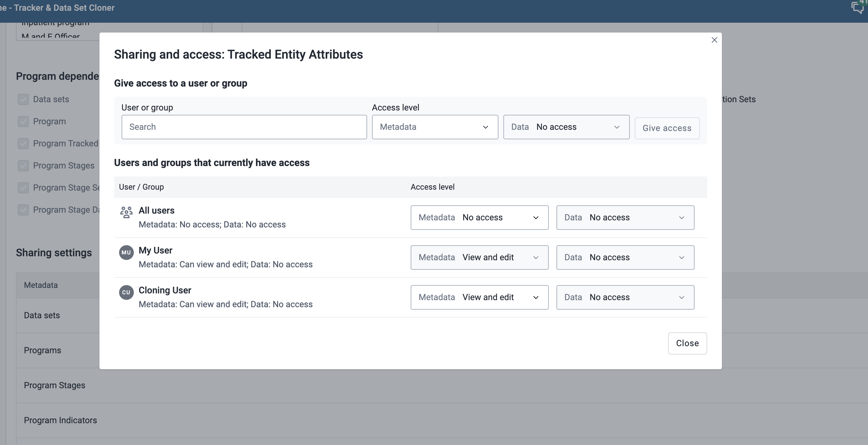Toggle the Data sets checkbox
The height and width of the screenshot is (445, 868).
point(23,99)
